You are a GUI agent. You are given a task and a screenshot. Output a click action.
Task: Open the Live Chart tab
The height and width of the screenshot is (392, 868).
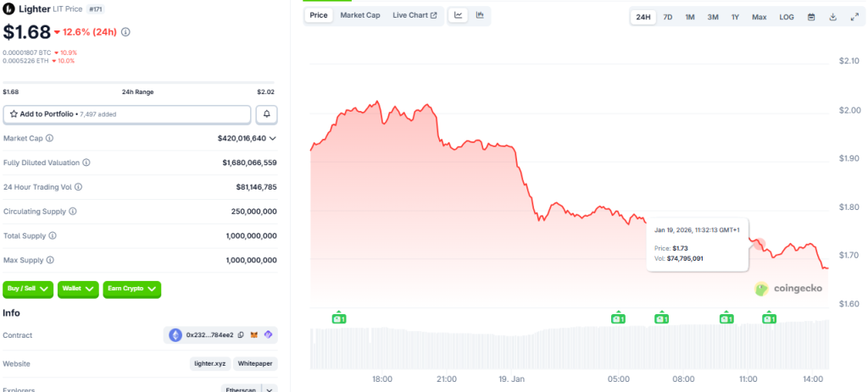pos(415,15)
